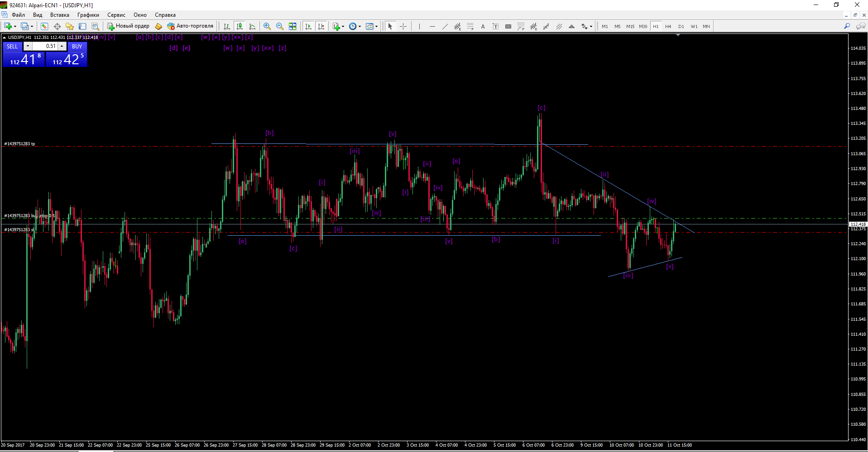Open the Market Watch panel icon
This screenshot has height=452, width=868.
(x=44, y=26)
